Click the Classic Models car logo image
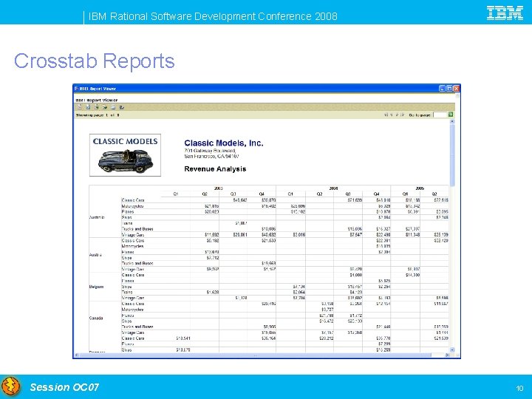The height and width of the screenshot is (399, 532). click(125, 155)
